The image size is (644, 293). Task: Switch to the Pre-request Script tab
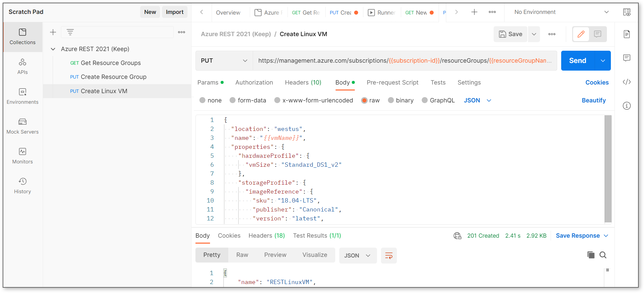click(x=393, y=83)
